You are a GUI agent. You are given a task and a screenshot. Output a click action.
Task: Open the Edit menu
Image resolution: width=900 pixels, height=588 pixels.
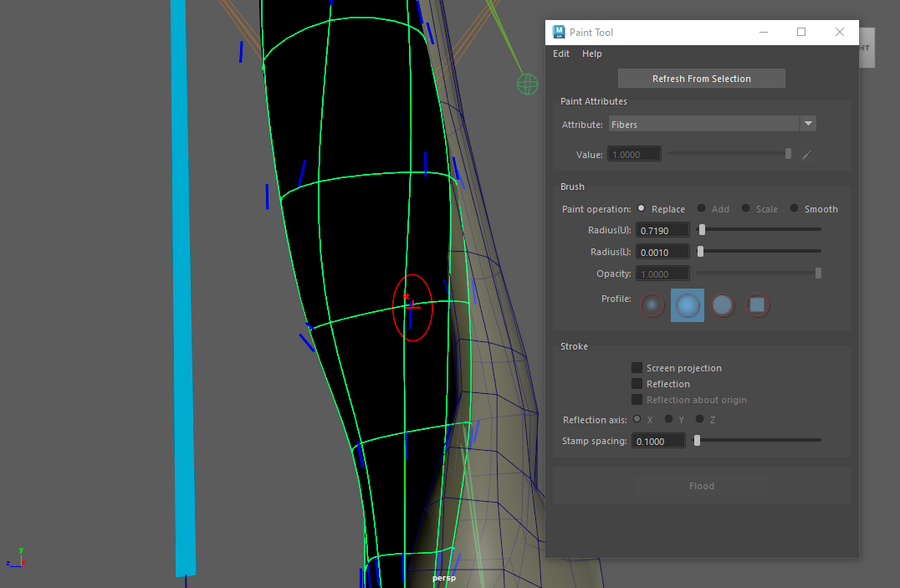561,54
